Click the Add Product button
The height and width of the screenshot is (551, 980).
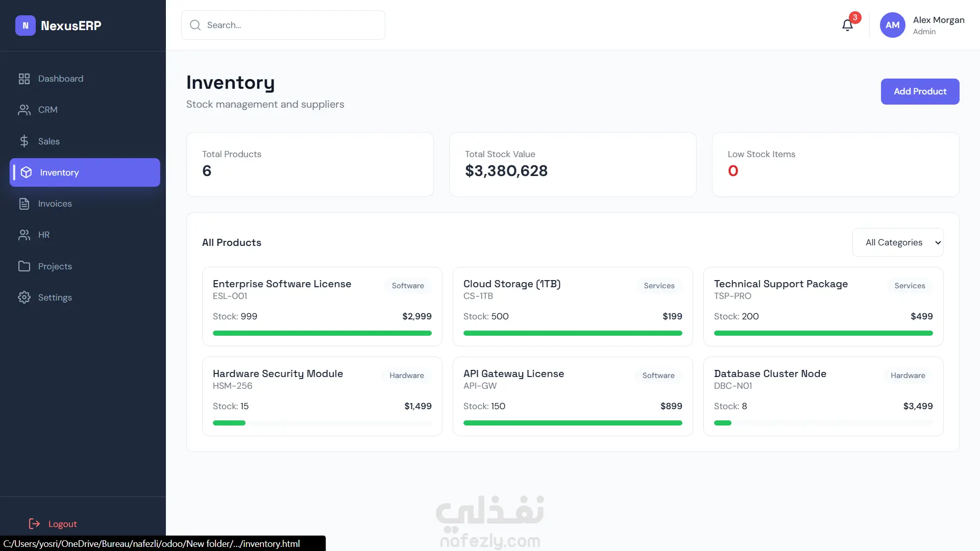(920, 91)
